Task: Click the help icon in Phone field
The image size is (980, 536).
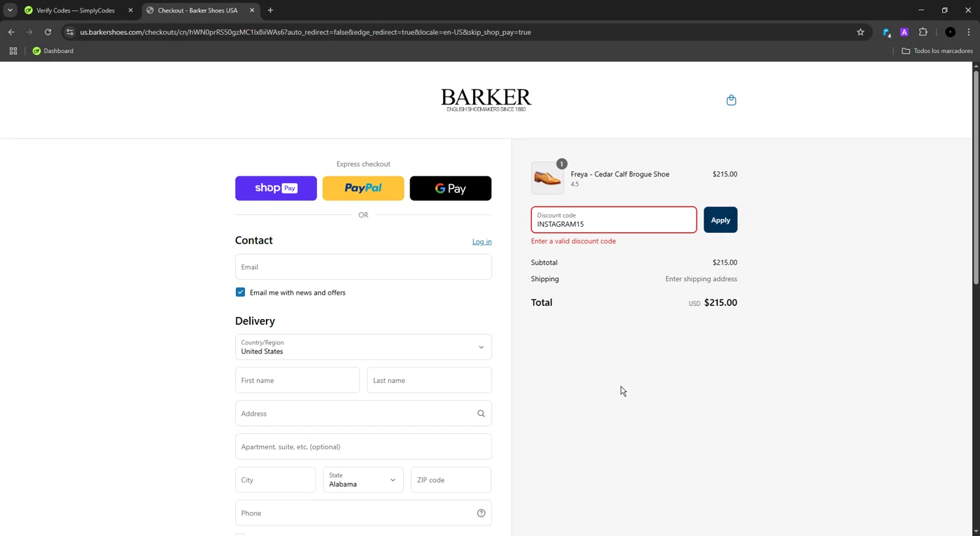Action: pos(481,513)
